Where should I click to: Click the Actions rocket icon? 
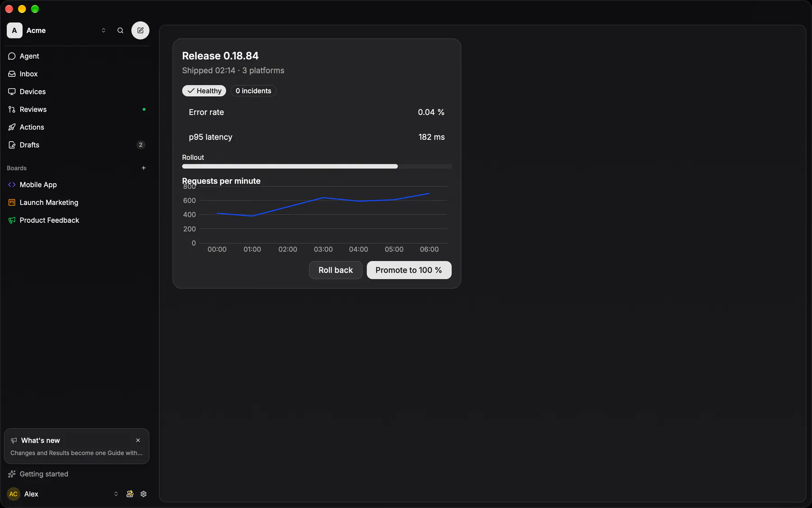12,127
